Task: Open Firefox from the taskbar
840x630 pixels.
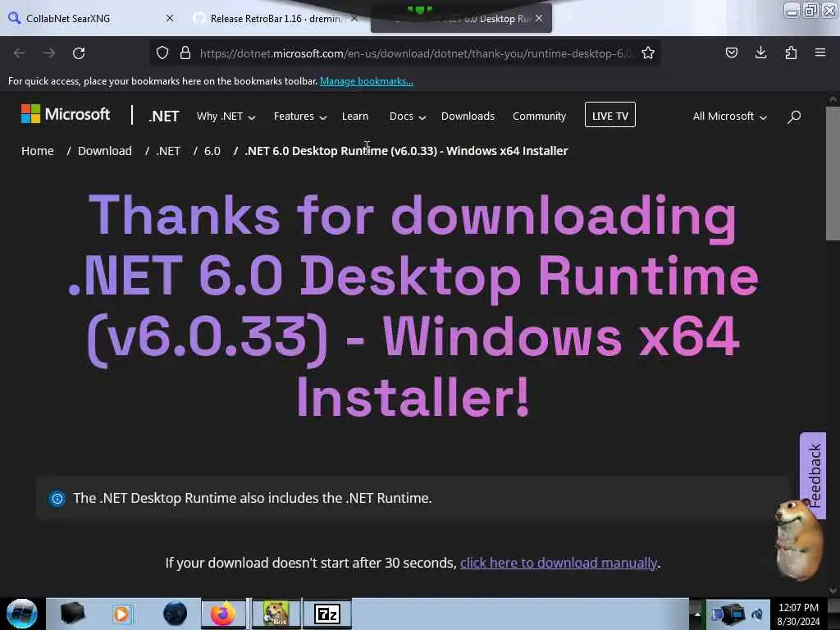Action: tap(223, 614)
